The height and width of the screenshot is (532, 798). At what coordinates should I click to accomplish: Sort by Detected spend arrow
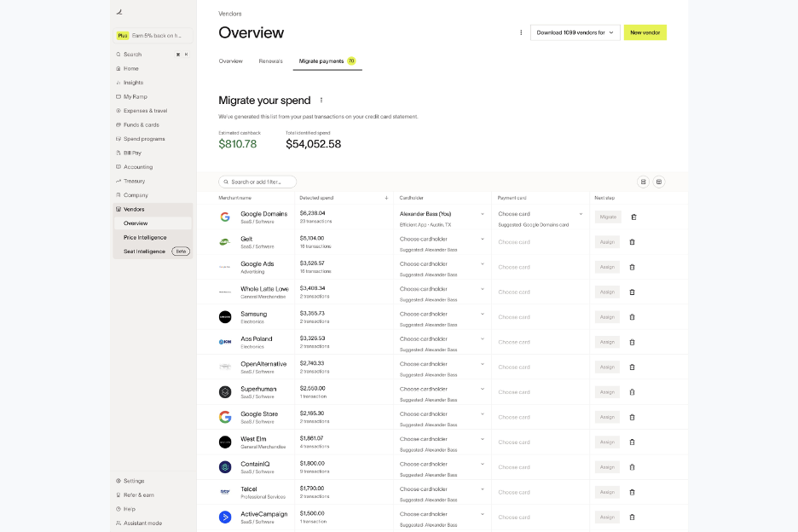(x=386, y=198)
